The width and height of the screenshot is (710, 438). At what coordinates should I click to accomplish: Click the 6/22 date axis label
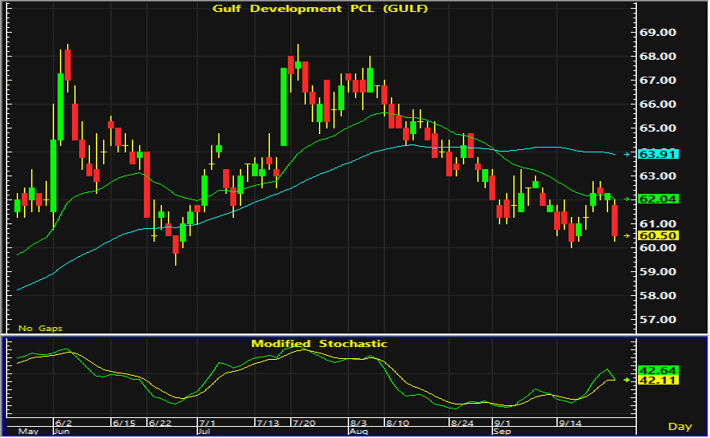coord(160,423)
